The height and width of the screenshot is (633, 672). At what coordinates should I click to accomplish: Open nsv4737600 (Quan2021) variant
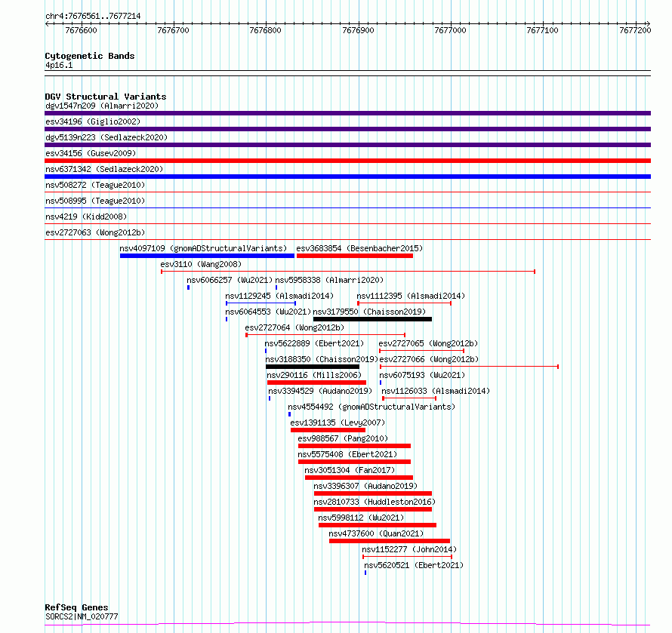pyautogui.click(x=376, y=533)
